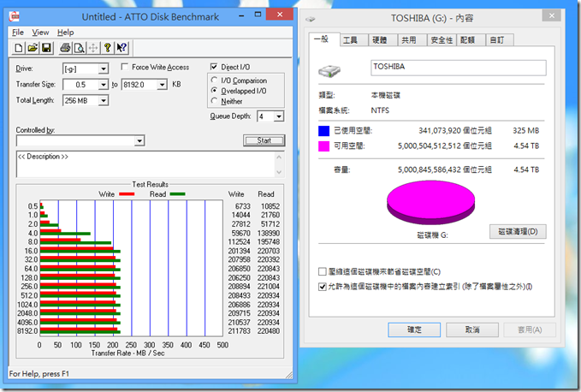Activate the context help arrow-question icon
The width and height of the screenshot is (581, 392).
coord(122,48)
